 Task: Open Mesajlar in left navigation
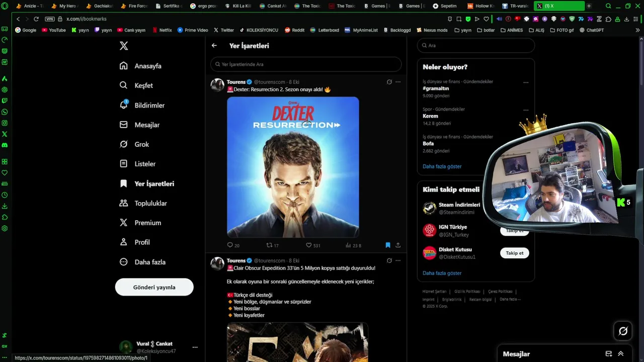coord(139,125)
